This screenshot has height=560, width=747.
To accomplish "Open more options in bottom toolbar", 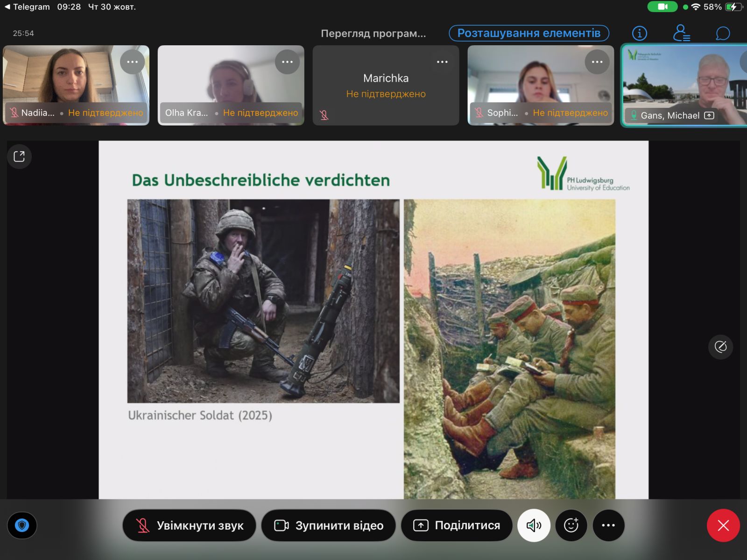I will [608, 525].
